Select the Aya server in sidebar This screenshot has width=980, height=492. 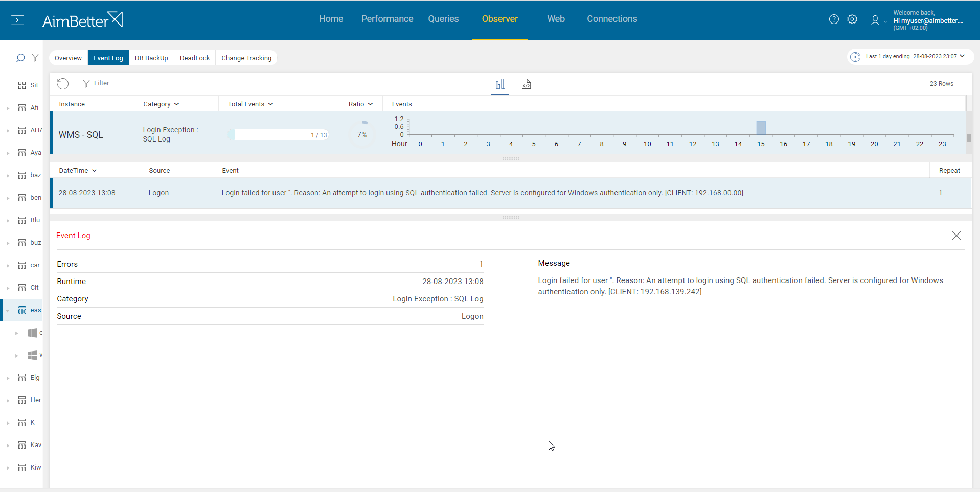pos(29,153)
